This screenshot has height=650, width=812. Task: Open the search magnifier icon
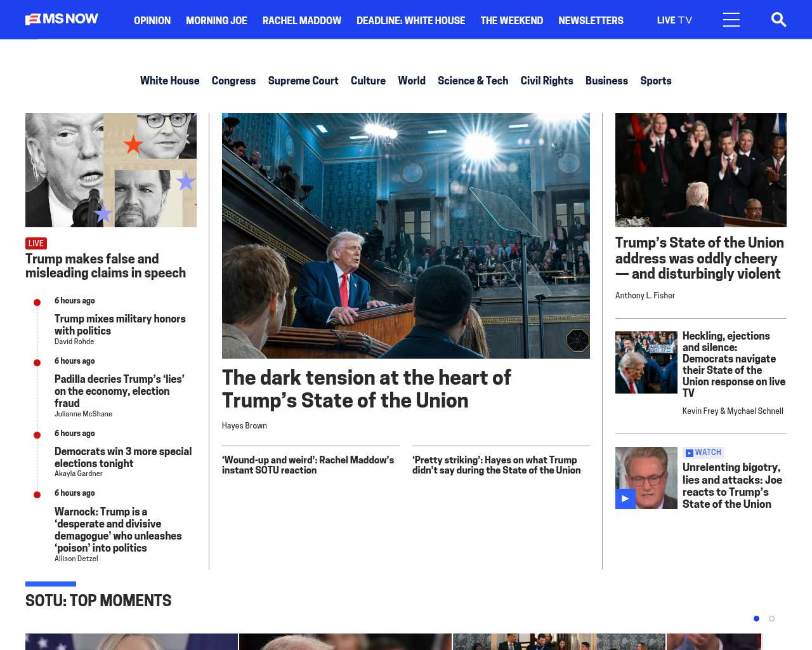pos(778,20)
